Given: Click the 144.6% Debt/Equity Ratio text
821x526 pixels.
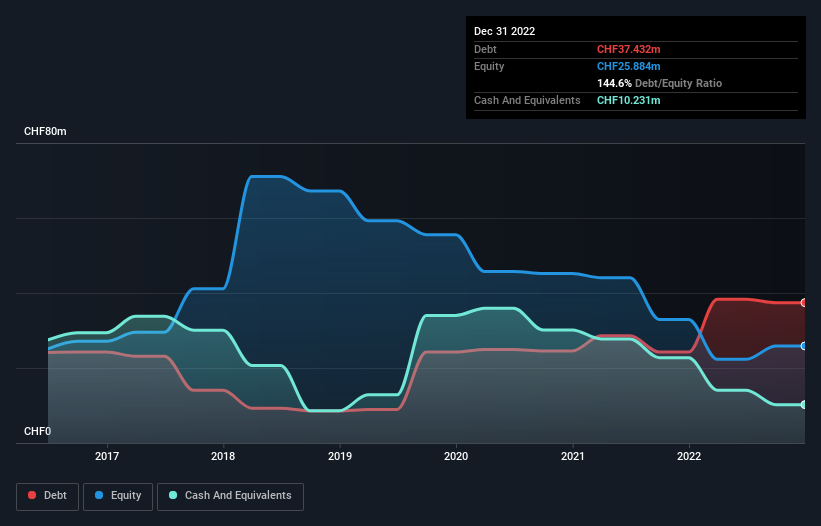Looking at the screenshot, I should (659, 83).
